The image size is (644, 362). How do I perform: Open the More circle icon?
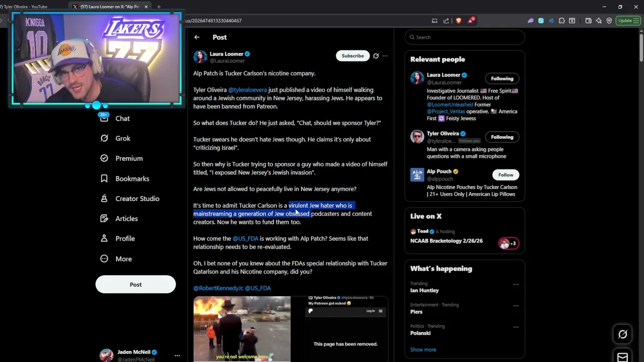click(104, 259)
